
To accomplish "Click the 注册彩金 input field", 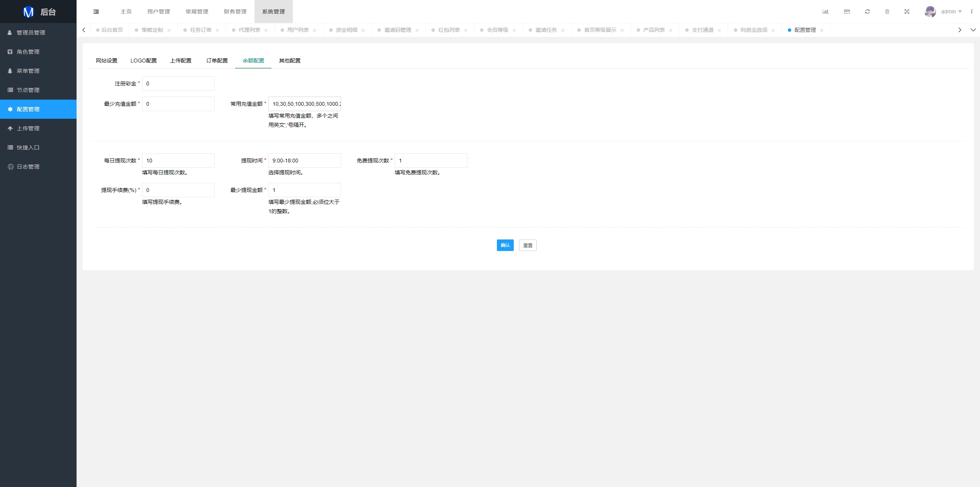I will pos(178,83).
